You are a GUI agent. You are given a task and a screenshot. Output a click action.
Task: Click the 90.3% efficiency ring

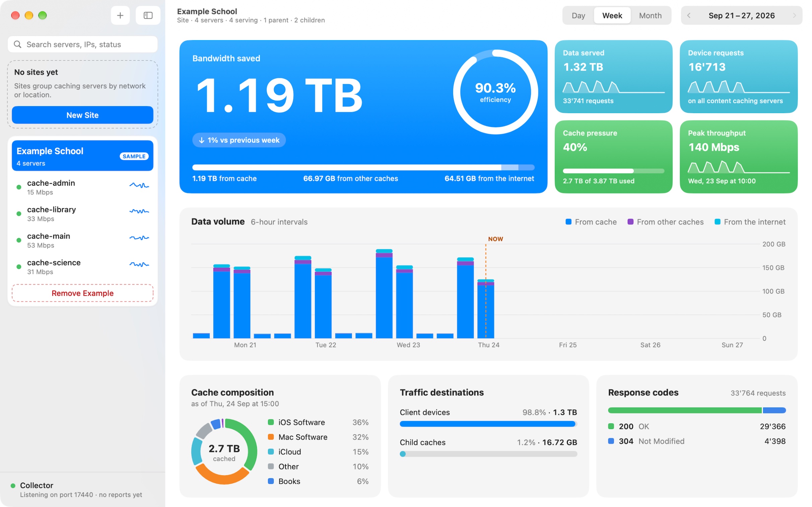495,92
